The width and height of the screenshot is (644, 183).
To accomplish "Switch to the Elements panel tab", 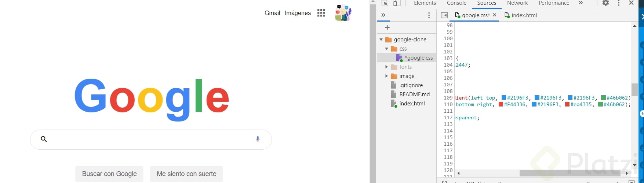I will tap(425, 3).
